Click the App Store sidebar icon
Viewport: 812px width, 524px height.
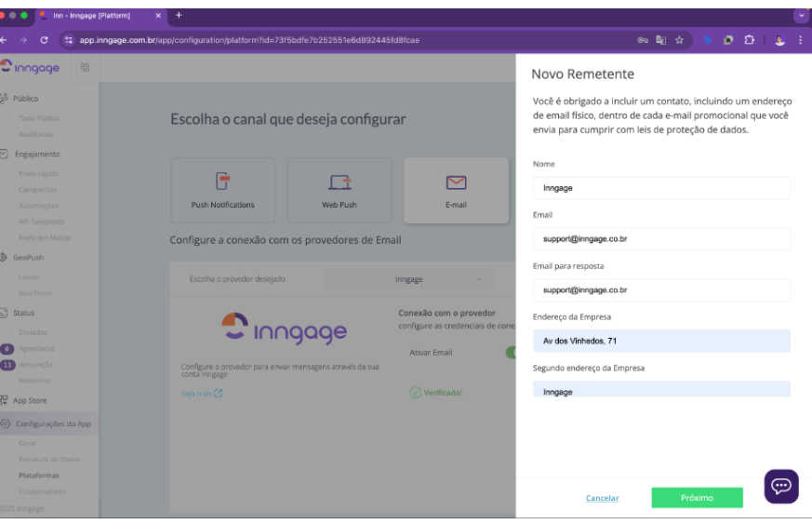(x=4, y=400)
